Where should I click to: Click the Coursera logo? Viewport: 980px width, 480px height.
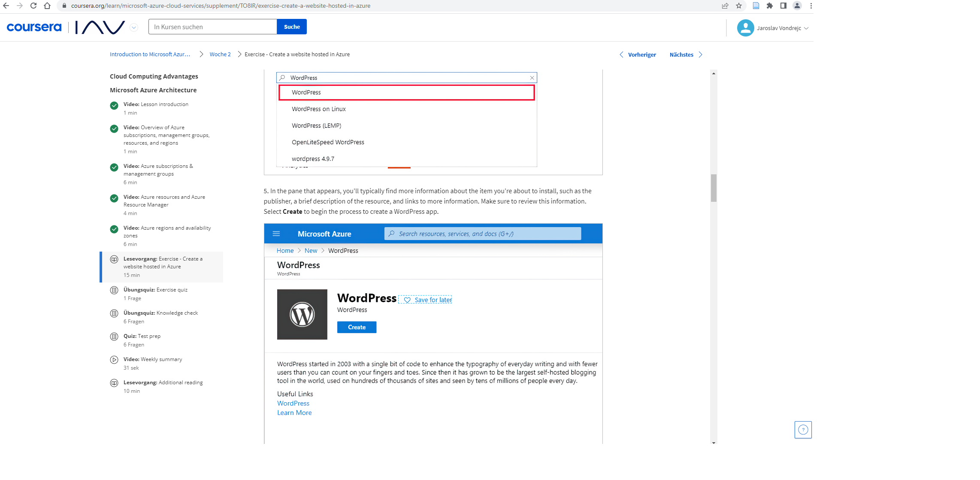tap(34, 27)
